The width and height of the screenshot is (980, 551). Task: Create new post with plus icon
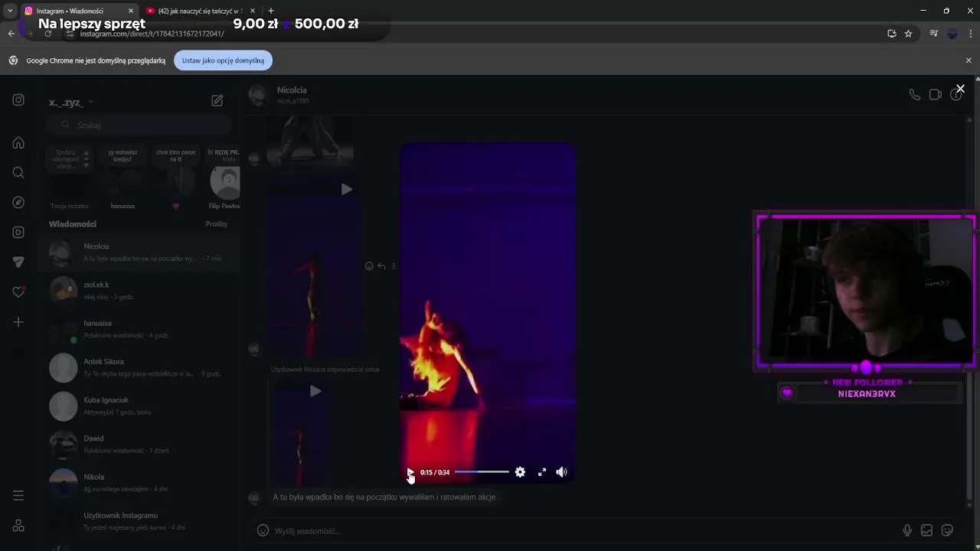pos(18,322)
